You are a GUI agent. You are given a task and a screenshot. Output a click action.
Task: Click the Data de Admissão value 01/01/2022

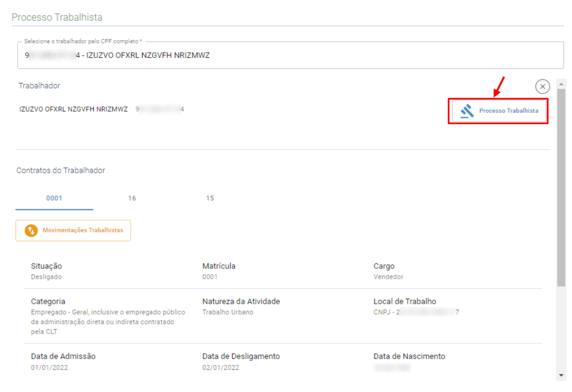coord(49,367)
